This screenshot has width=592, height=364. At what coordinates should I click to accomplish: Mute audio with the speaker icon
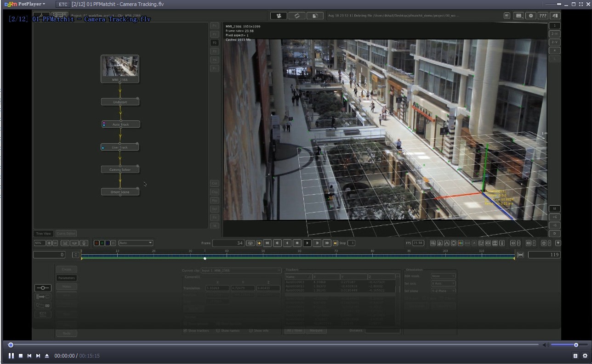coord(545,345)
